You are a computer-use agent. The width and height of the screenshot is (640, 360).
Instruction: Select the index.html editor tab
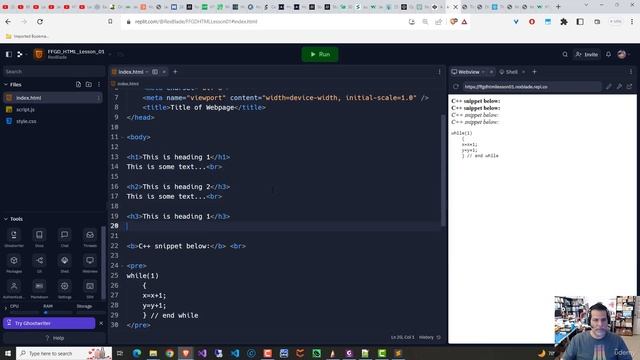[x=131, y=72]
